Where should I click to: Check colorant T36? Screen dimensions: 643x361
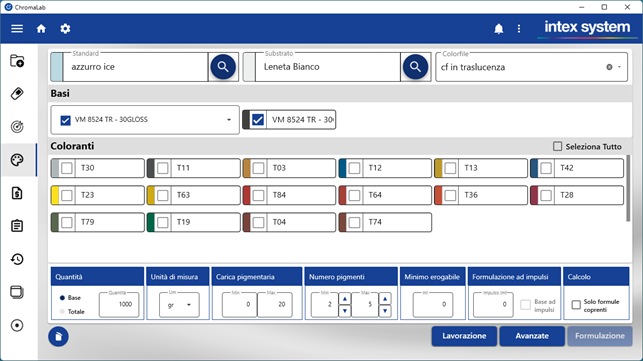(450, 195)
